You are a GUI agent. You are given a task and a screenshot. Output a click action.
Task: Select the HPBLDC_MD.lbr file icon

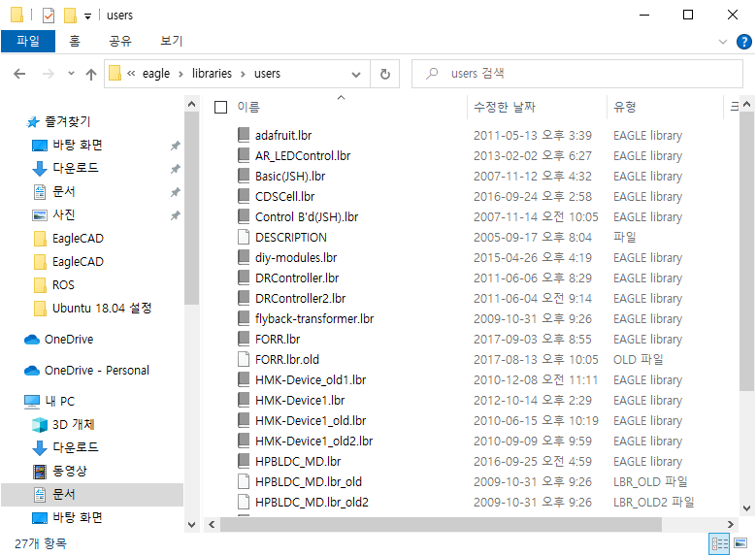pos(244,461)
